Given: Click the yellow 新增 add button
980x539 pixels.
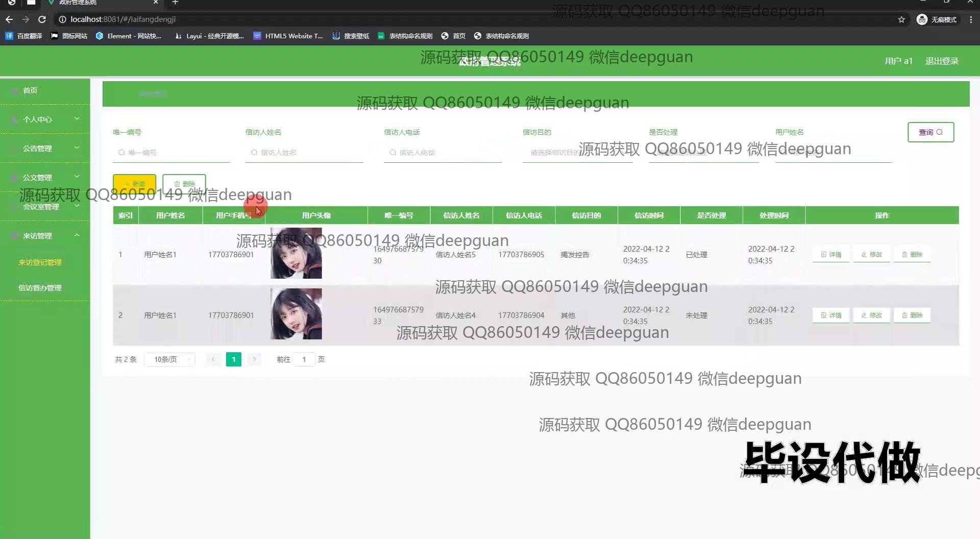Looking at the screenshot, I should click(134, 184).
